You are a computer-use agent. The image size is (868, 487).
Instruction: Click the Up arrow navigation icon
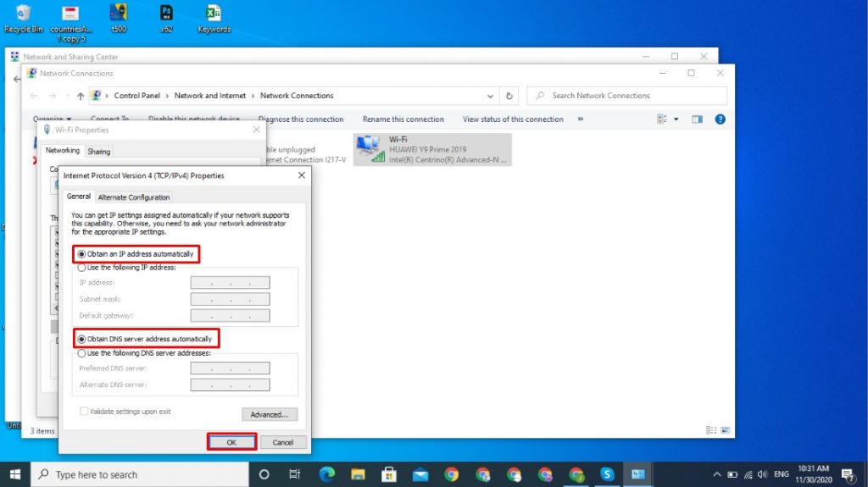pyautogui.click(x=81, y=96)
